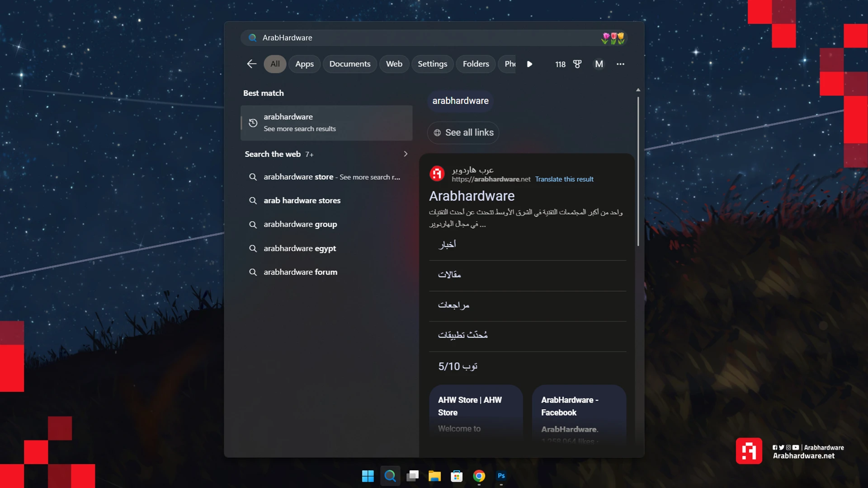Expand Search the web section chevron
Image resolution: width=868 pixels, height=488 pixels.
[x=406, y=154]
